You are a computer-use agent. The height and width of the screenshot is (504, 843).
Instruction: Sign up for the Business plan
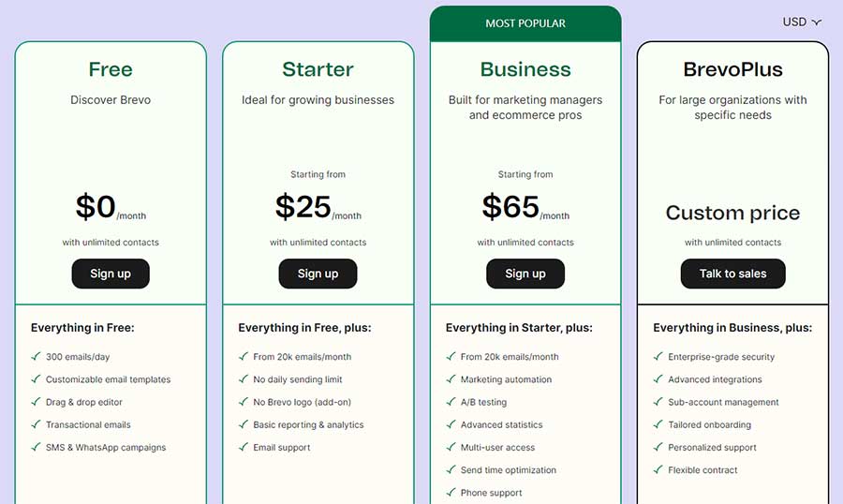click(x=525, y=274)
